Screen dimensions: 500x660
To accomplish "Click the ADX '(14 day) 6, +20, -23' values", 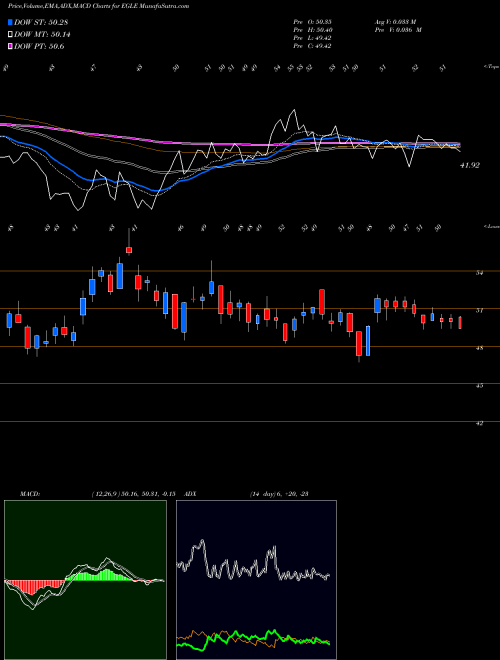I will pos(279,494).
